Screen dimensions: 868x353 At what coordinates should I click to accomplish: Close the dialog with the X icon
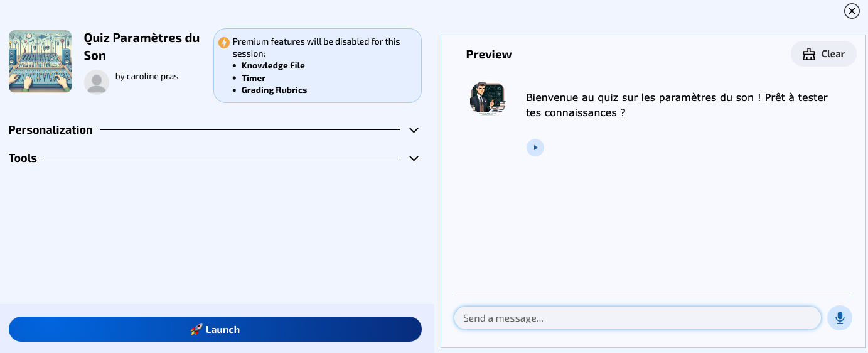(x=852, y=11)
